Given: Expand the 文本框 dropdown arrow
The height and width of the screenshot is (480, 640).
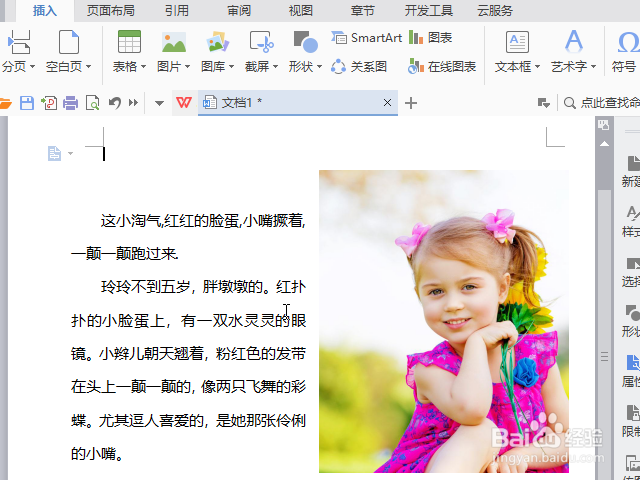Looking at the screenshot, I should (537, 67).
